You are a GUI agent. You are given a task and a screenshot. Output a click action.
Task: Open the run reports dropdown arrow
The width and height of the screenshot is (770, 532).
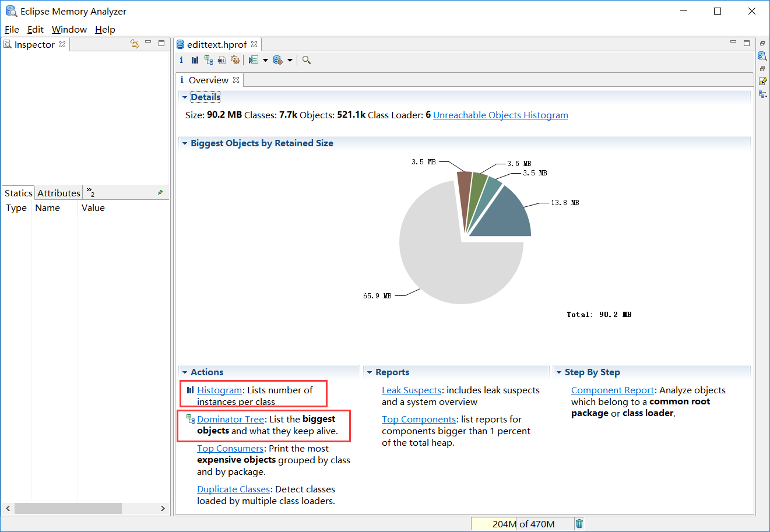tap(265, 60)
